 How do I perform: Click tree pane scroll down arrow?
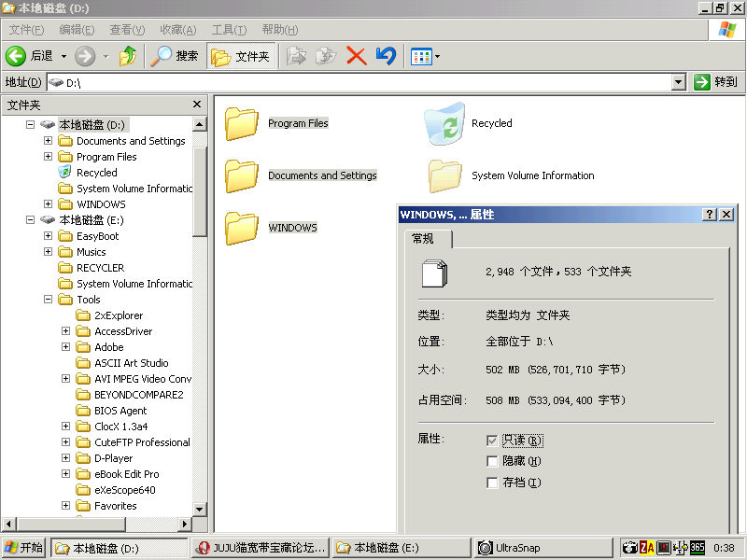pyautogui.click(x=200, y=509)
